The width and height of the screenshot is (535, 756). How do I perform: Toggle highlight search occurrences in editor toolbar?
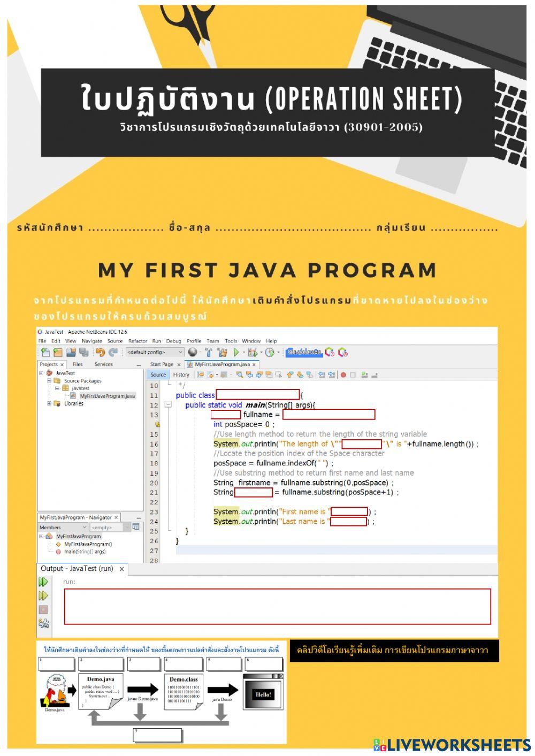coord(269,375)
